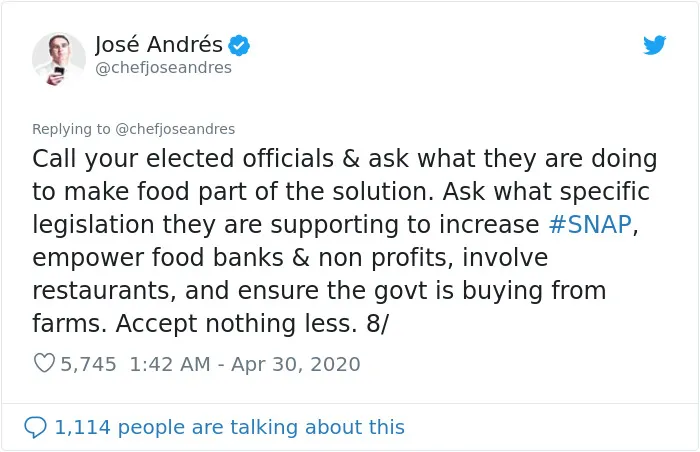Image resolution: width=700 pixels, height=452 pixels.
Task: Open the @chefjoseandres handle under the name
Action: tap(163, 68)
